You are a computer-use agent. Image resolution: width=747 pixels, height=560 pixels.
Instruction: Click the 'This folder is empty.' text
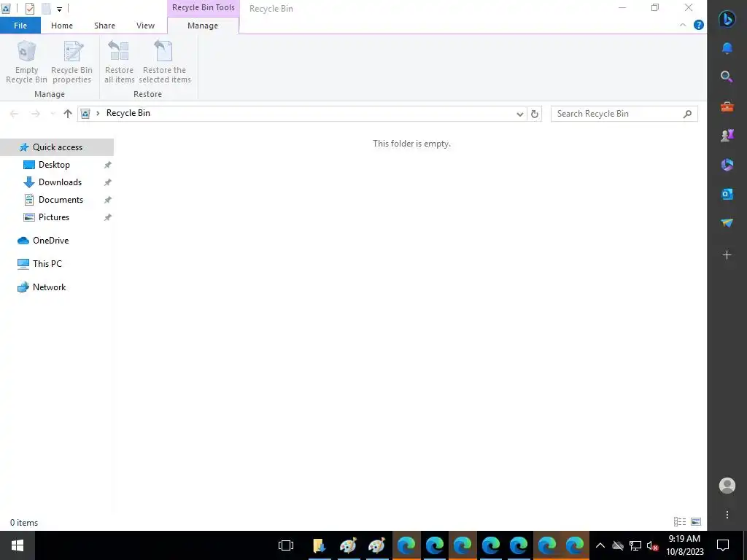pyautogui.click(x=411, y=144)
